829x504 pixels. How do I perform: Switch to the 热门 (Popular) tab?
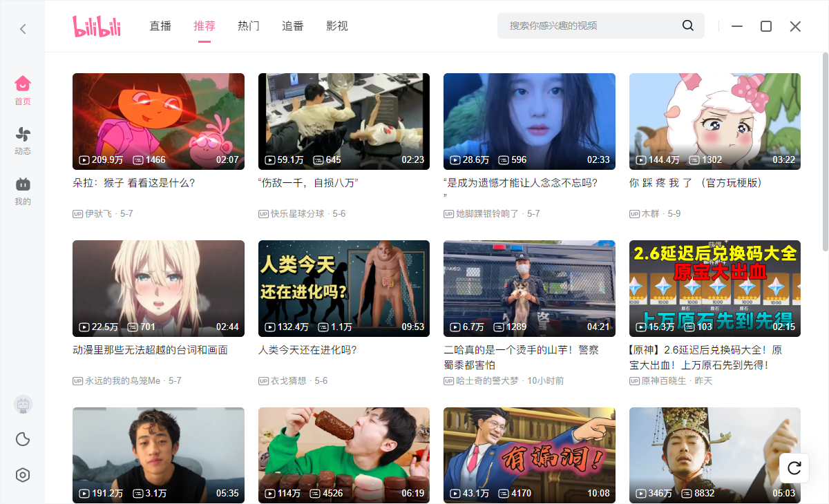[x=248, y=25]
